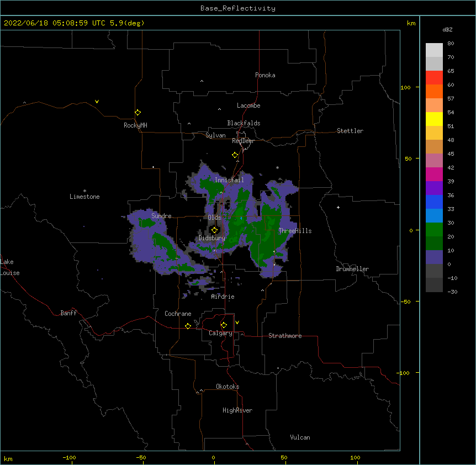The height and width of the screenshot is (465, 476).
Task: Click the -100 tick on bottom axis
Action: [x=69, y=457]
